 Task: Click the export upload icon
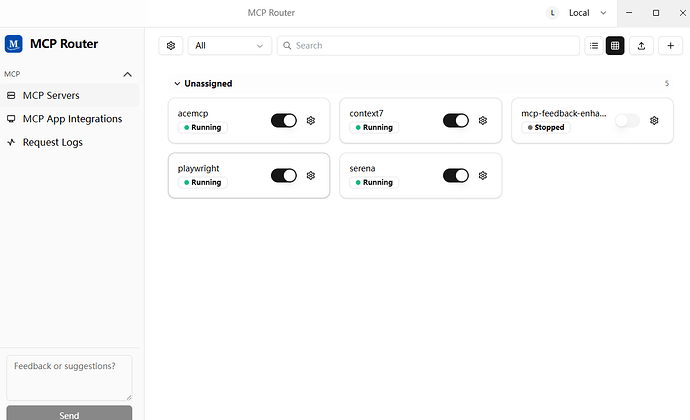click(641, 45)
